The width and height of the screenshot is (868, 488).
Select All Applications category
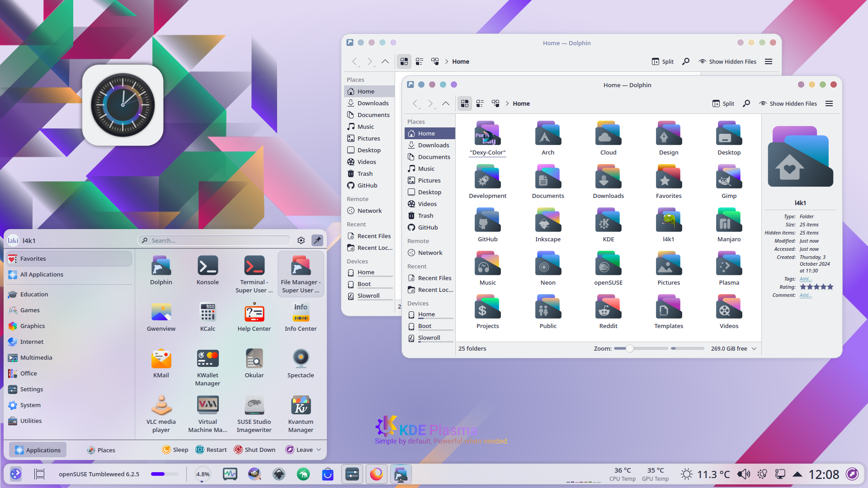[69, 274]
